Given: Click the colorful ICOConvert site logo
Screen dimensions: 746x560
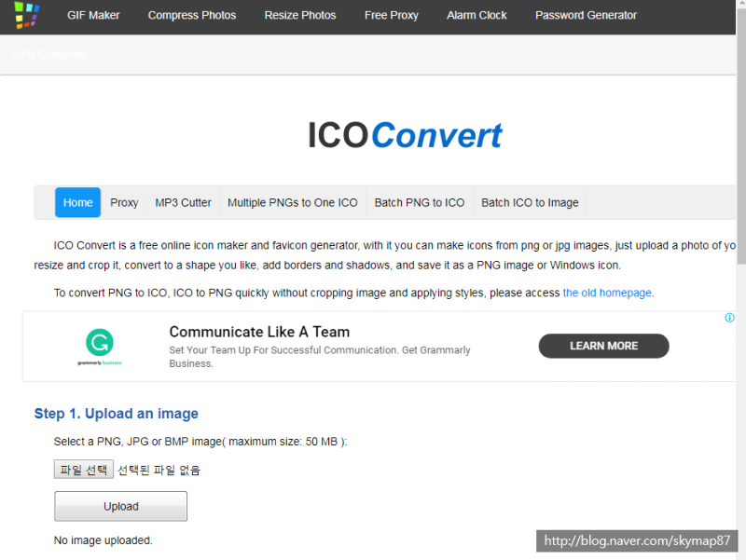Looking at the screenshot, I should click(25, 15).
